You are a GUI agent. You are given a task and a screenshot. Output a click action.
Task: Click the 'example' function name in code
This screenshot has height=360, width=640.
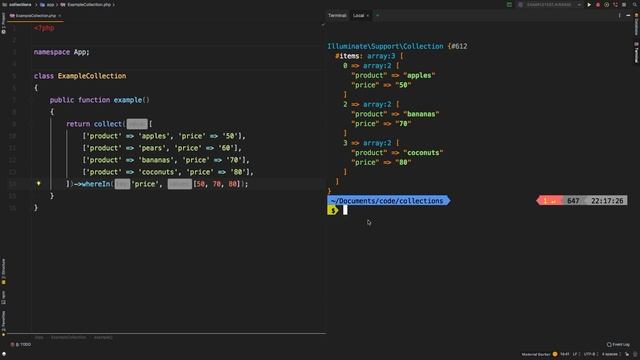128,100
